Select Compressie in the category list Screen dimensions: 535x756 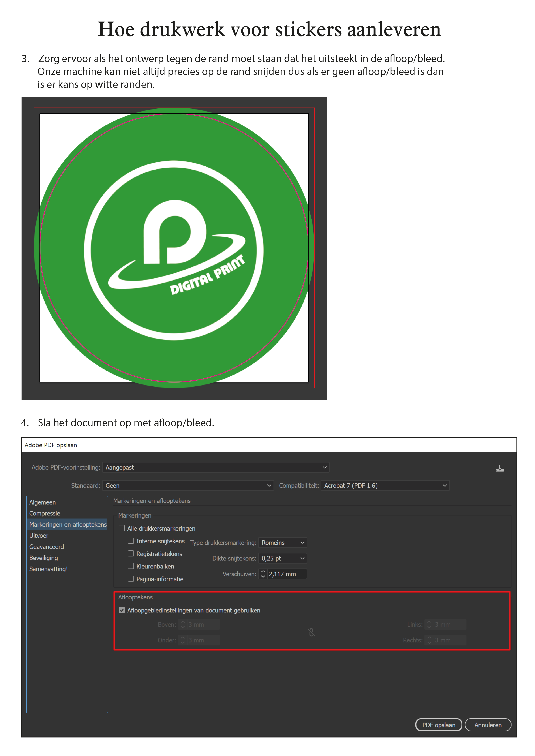tap(67, 513)
